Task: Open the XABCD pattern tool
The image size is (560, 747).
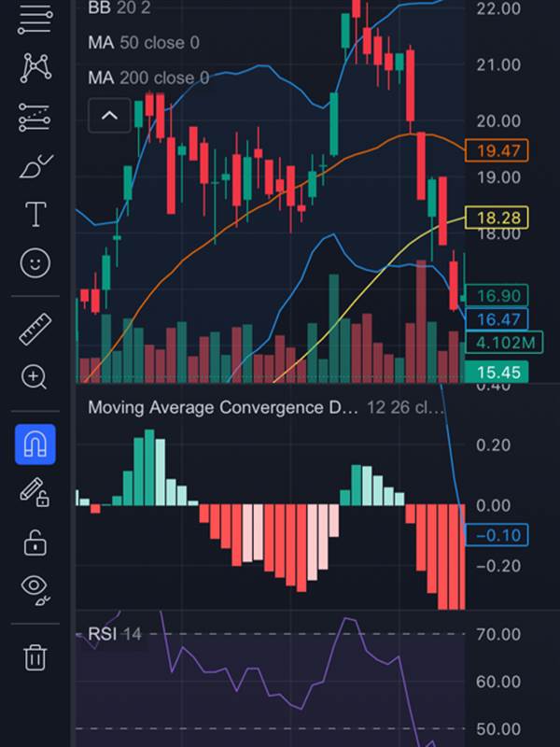Action: tap(35, 67)
